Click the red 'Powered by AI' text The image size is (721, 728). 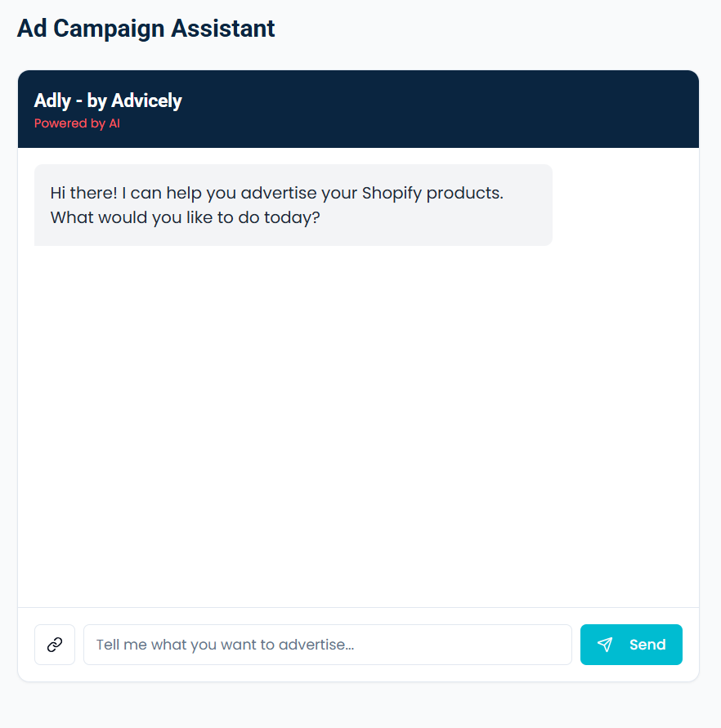(x=77, y=123)
